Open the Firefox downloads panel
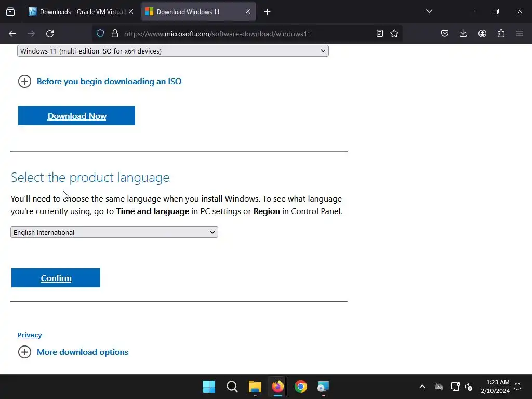 (x=463, y=34)
